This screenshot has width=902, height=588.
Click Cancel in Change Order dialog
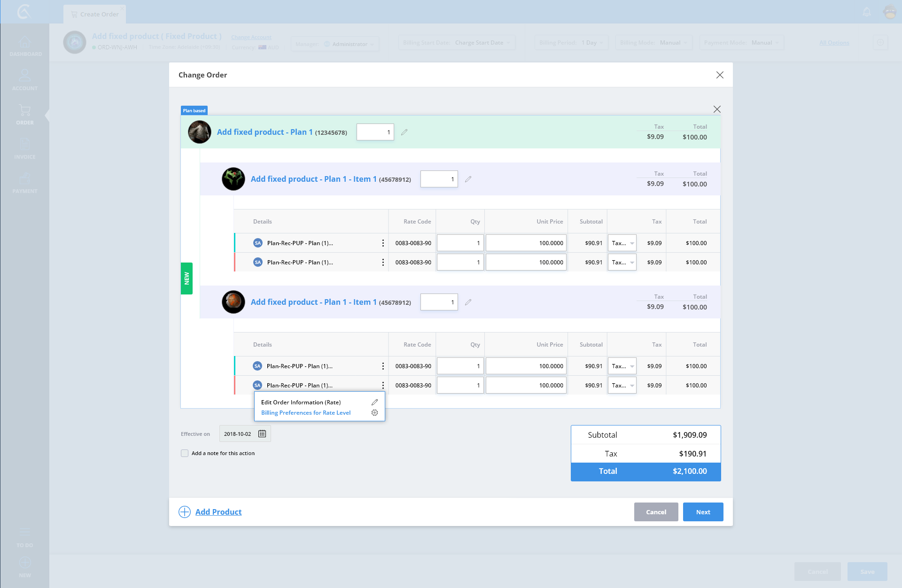656,512
